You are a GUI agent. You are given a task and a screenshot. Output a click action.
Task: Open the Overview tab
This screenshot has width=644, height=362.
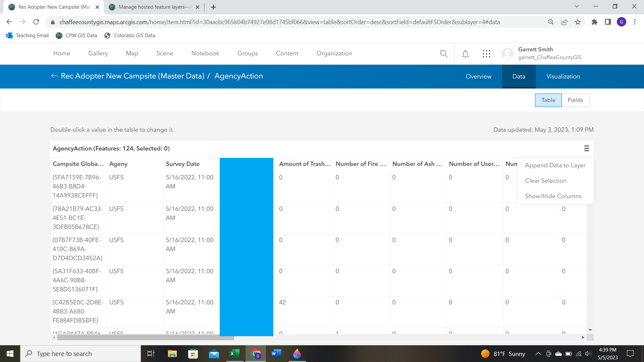478,76
